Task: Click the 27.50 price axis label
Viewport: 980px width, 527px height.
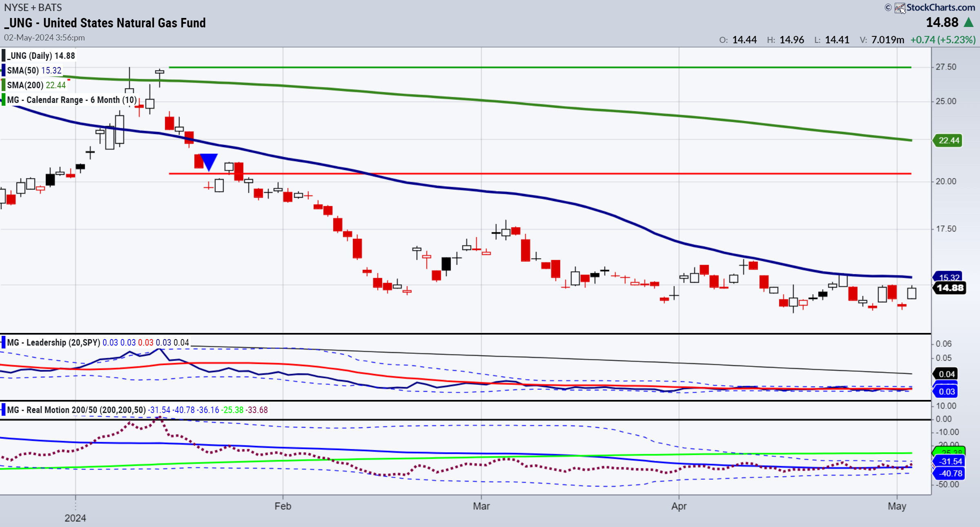Action: click(x=946, y=67)
